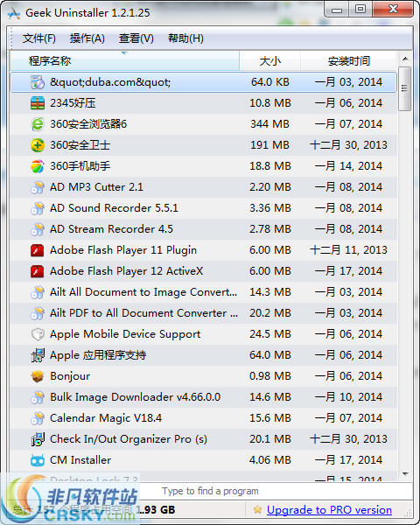Screen dimensions: 420x525
Task: Click the AD Stream Recorder 4.5 icon
Action: [x=37, y=229]
